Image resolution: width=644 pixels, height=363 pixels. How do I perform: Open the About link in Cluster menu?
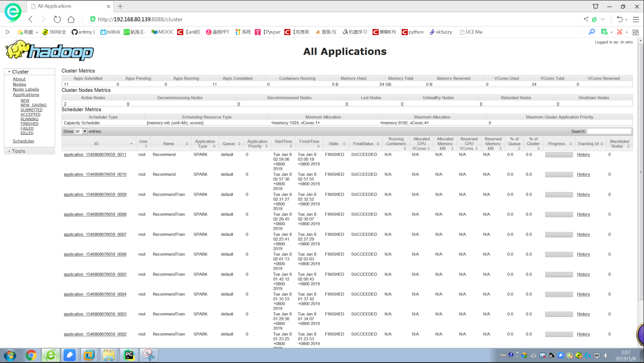coord(19,79)
